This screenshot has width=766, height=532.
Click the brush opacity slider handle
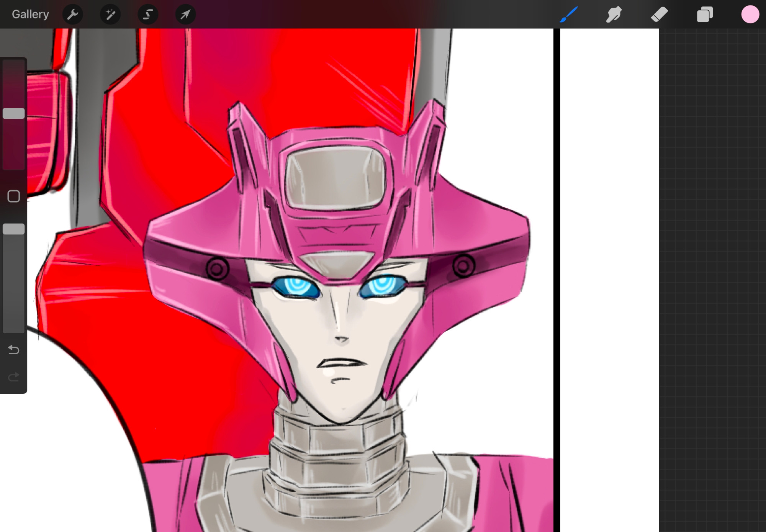[14, 229]
